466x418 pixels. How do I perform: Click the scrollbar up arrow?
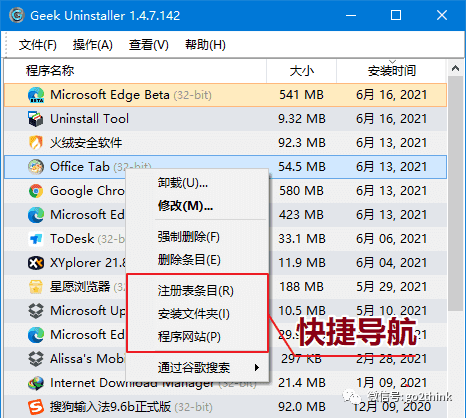tap(455, 69)
